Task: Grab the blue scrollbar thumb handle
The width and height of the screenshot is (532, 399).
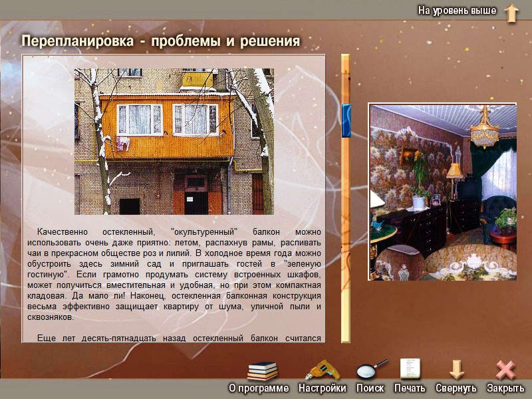Action: (346, 121)
